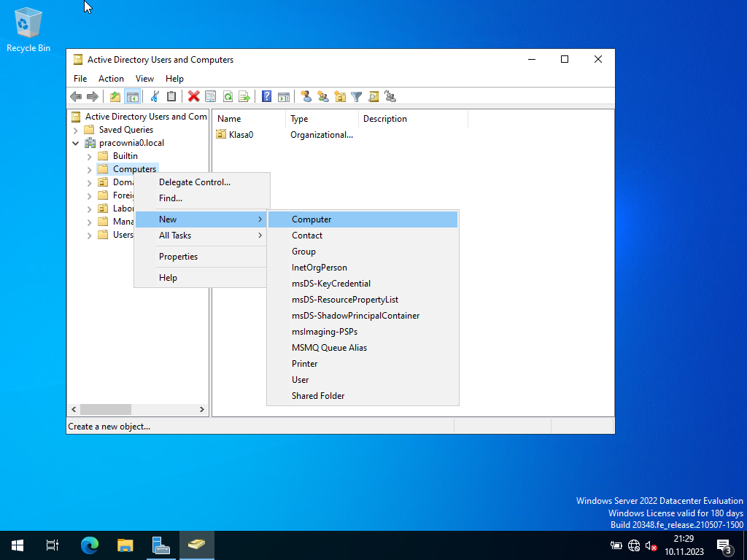This screenshot has height=560, width=747.
Task: Create a new User object
Action: pyautogui.click(x=363, y=379)
